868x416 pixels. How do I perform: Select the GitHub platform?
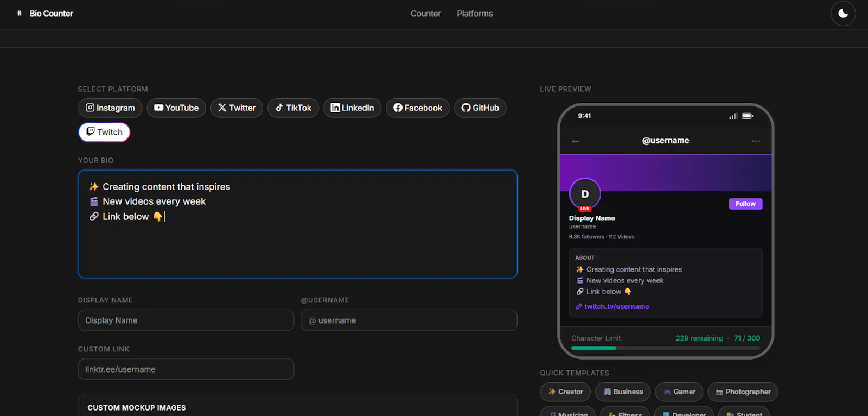480,108
